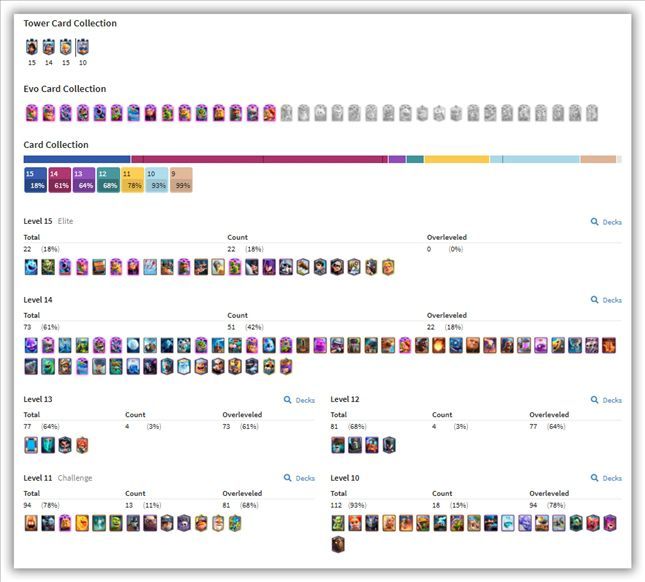
Task: Click the dark blue segment of collection bar
Action: tap(77, 159)
